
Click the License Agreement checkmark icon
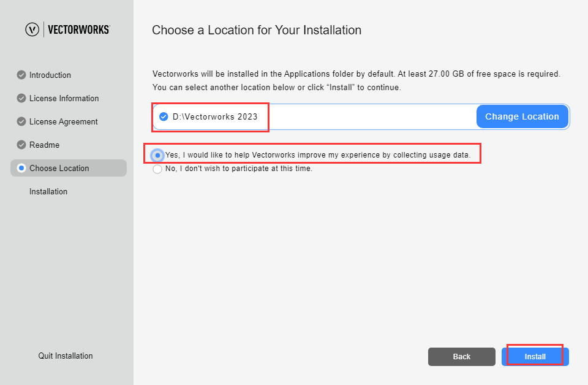click(x=21, y=121)
